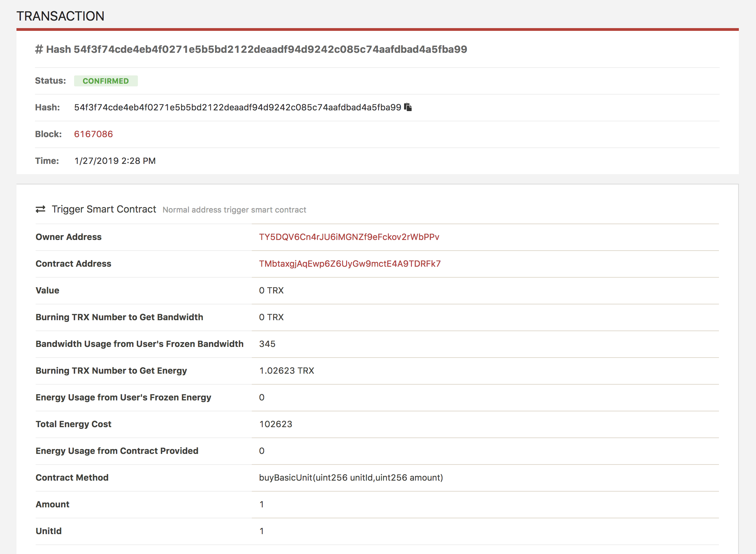Viewport: 756px width, 554px height.
Task: Click Energy Usage from Contract Provided value
Action: pyautogui.click(x=262, y=451)
